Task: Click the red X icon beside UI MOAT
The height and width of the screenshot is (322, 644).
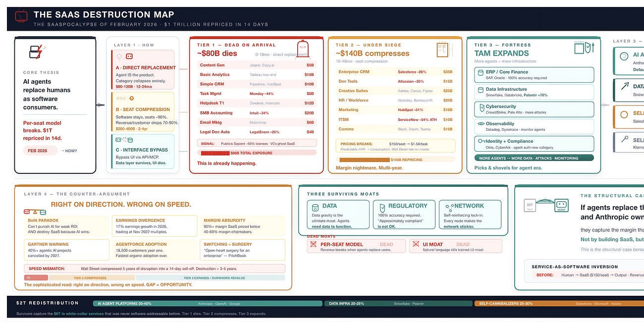Action: pyautogui.click(x=415, y=244)
